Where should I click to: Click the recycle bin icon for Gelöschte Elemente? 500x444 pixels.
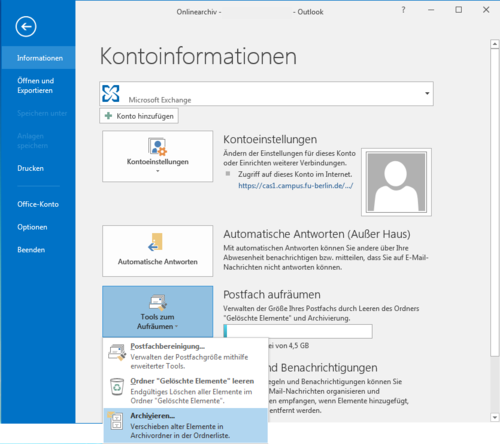[117, 387]
